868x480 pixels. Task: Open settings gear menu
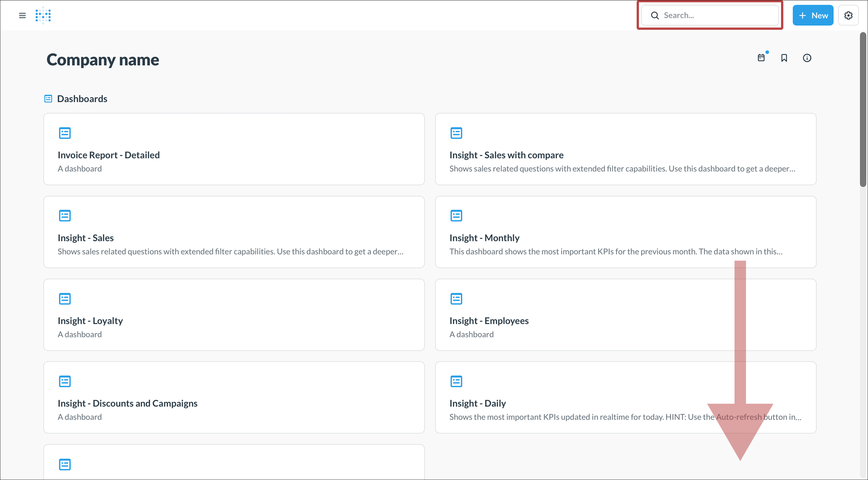point(848,15)
